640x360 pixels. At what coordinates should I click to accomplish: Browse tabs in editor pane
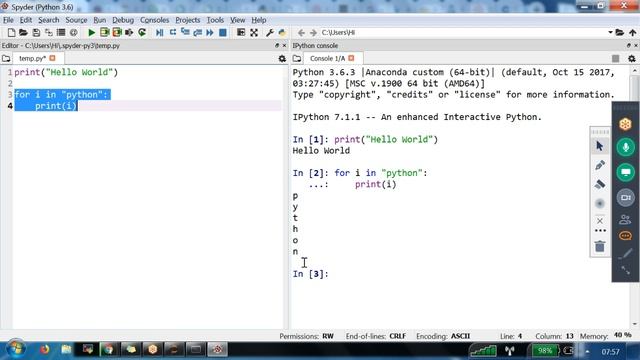pos(6,59)
